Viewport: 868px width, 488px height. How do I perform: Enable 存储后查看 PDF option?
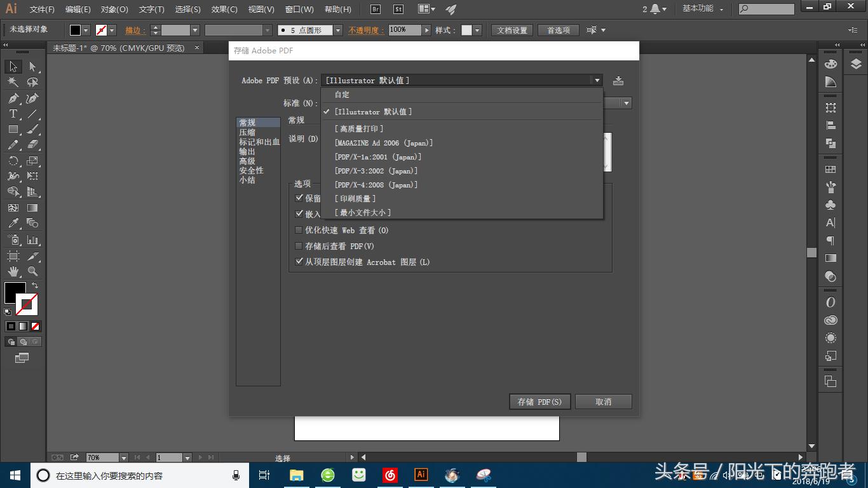pos(299,246)
